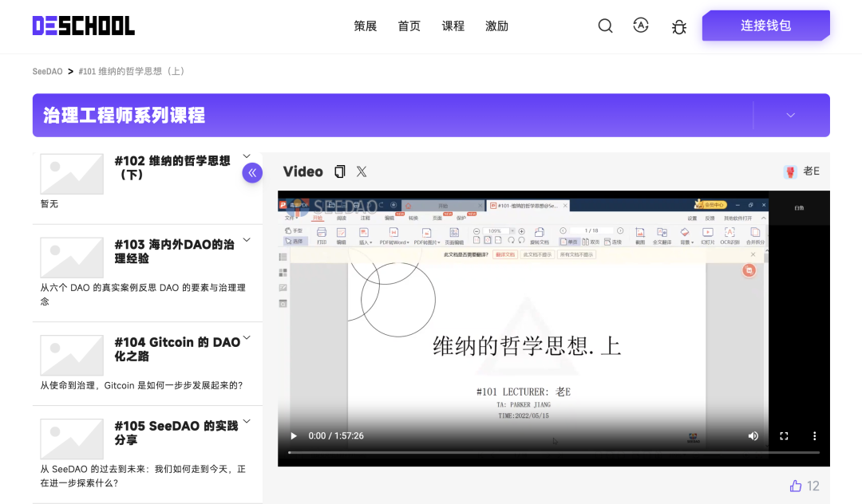862x504 pixels.
Task: Open the search magnifier icon
Action: pos(605,26)
